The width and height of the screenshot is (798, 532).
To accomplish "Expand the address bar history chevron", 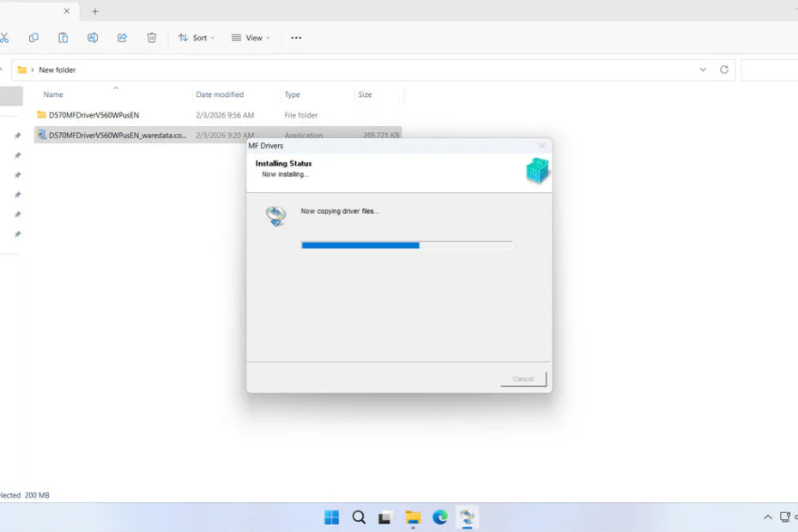I will [703, 70].
